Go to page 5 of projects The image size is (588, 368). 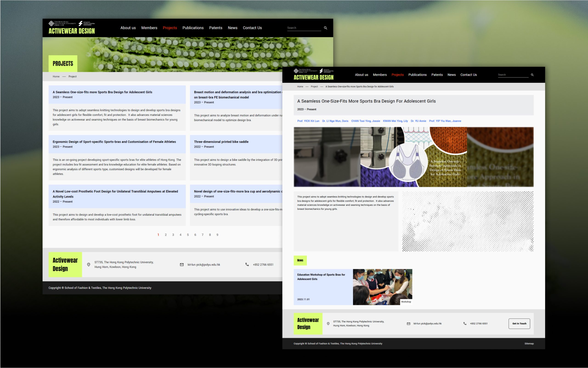tap(188, 235)
